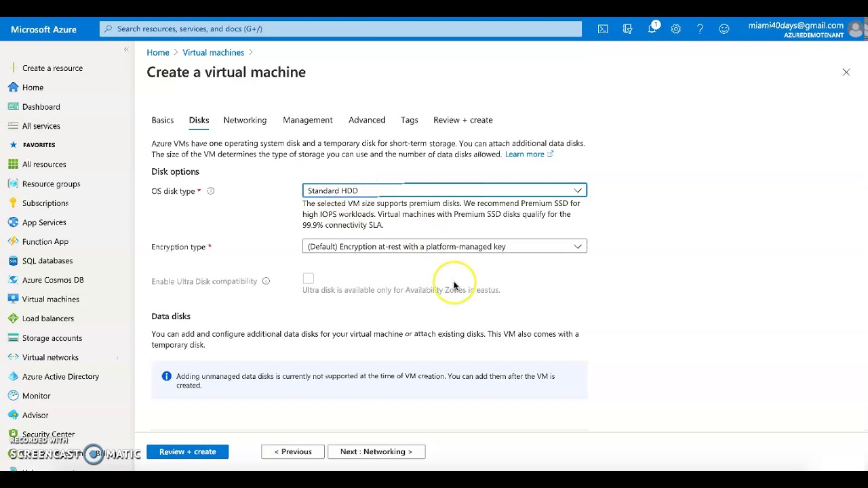868x488 pixels.
Task: Select the Disks tab
Action: point(199,120)
